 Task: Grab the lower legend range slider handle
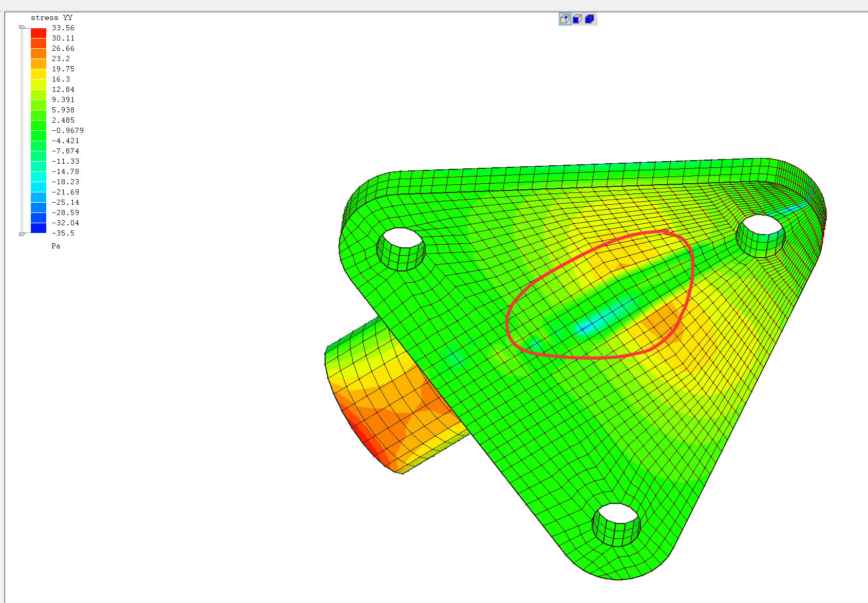tap(22, 234)
